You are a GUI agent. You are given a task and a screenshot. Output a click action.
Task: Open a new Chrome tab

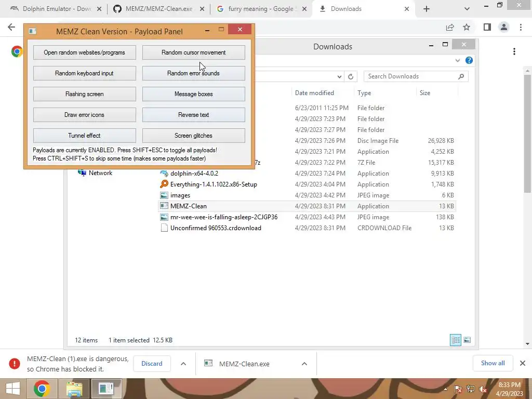click(427, 9)
